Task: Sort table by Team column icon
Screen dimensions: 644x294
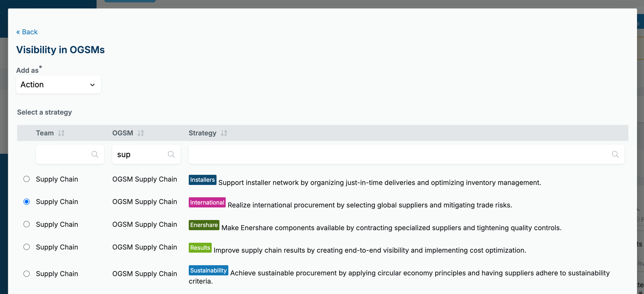Action: (x=61, y=133)
